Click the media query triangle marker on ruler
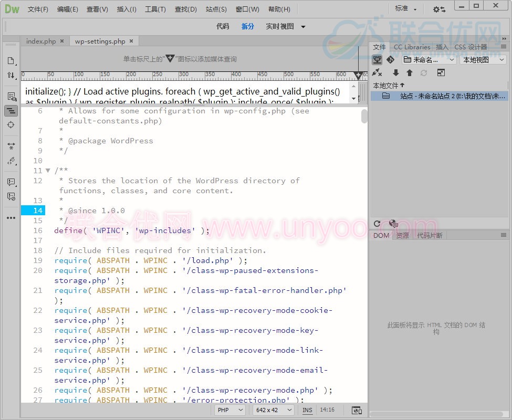512x420 pixels. [x=358, y=76]
